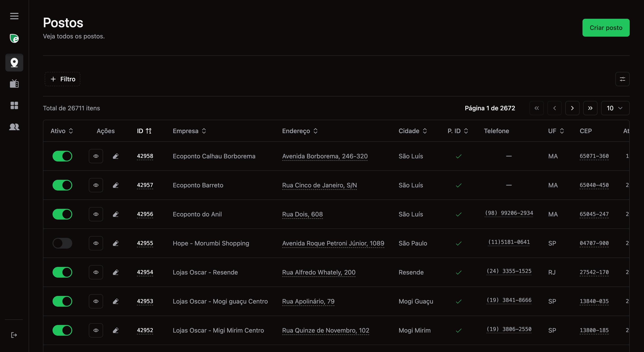Disable the Ecoponto do Anil active toggle

[x=62, y=214]
